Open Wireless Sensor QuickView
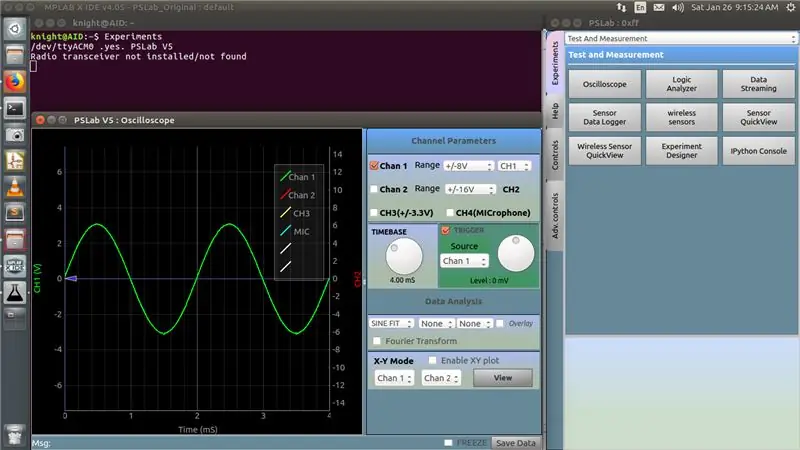The width and height of the screenshot is (800, 450). (605, 151)
